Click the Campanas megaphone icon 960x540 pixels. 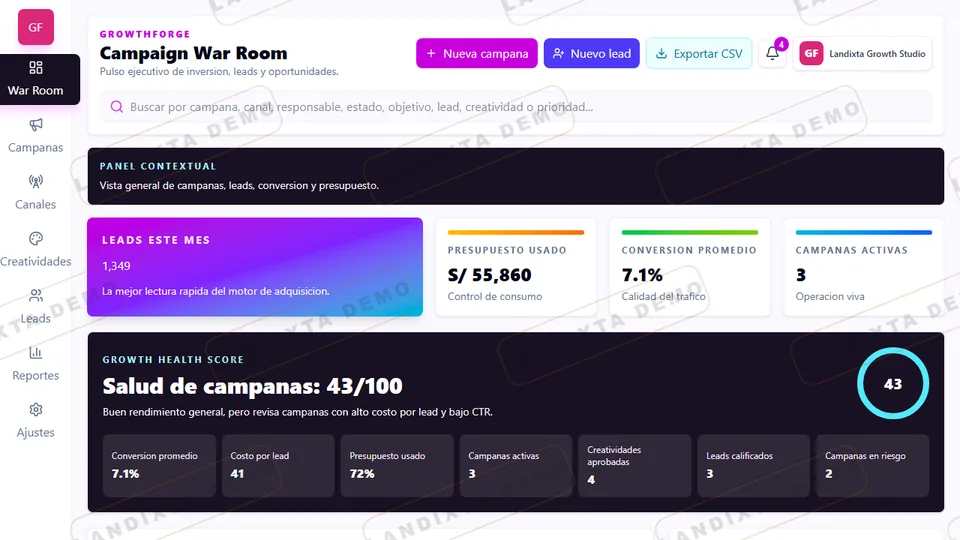click(x=36, y=124)
